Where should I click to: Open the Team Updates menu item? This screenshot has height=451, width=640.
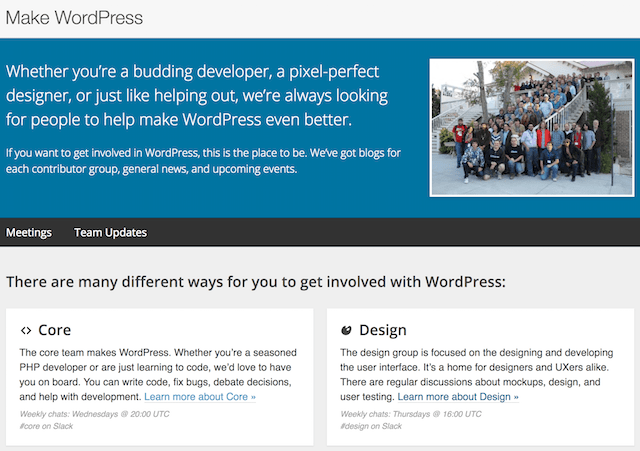pyautogui.click(x=110, y=232)
